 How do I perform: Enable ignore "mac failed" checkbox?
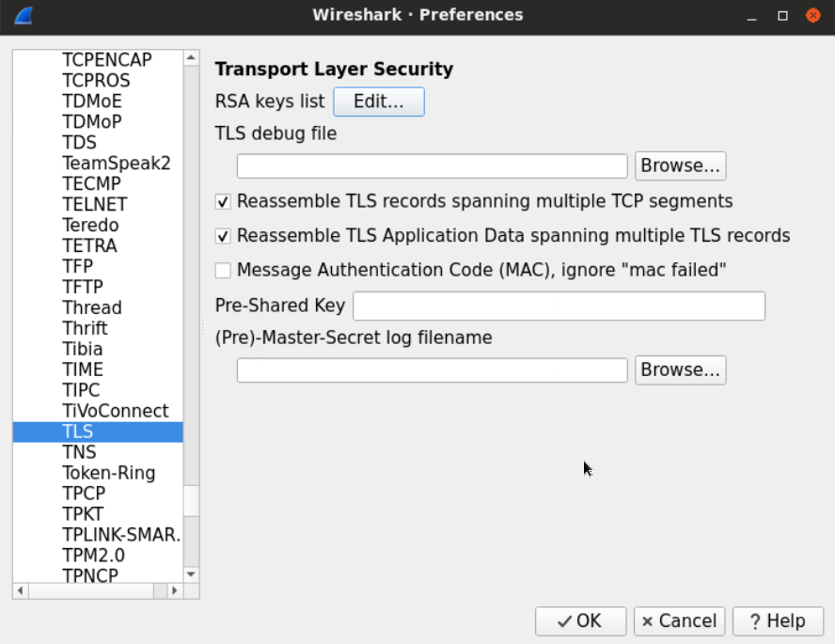point(223,271)
